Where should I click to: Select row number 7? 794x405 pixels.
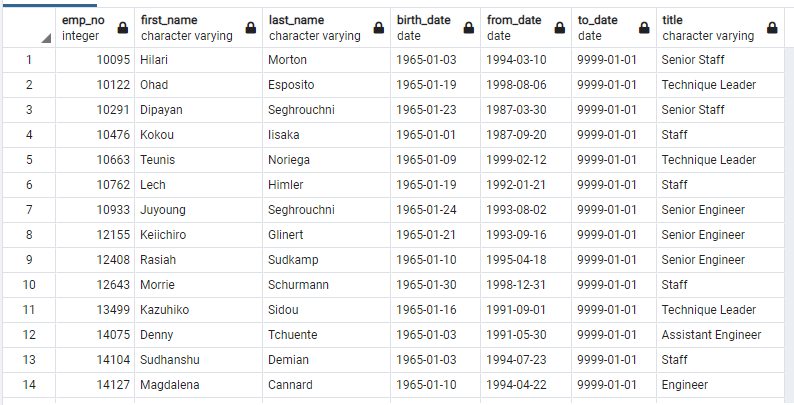[x=29, y=210]
